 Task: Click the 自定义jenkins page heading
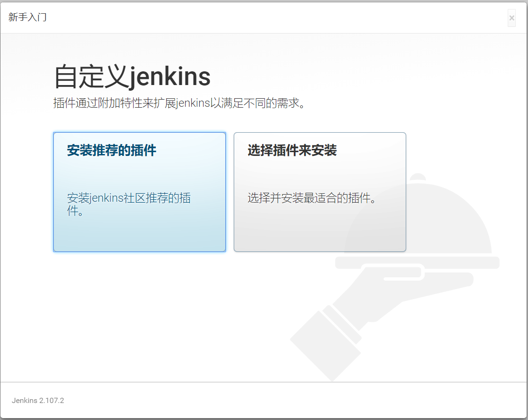(132, 77)
